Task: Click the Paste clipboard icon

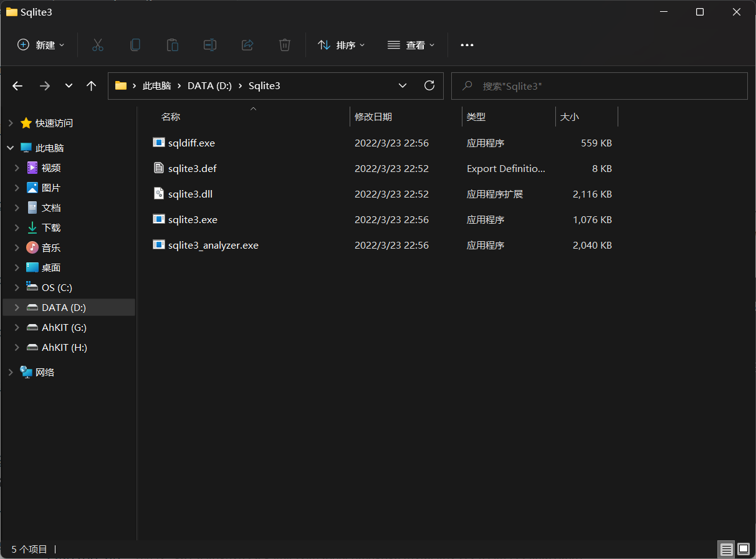Action: pos(172,45)
